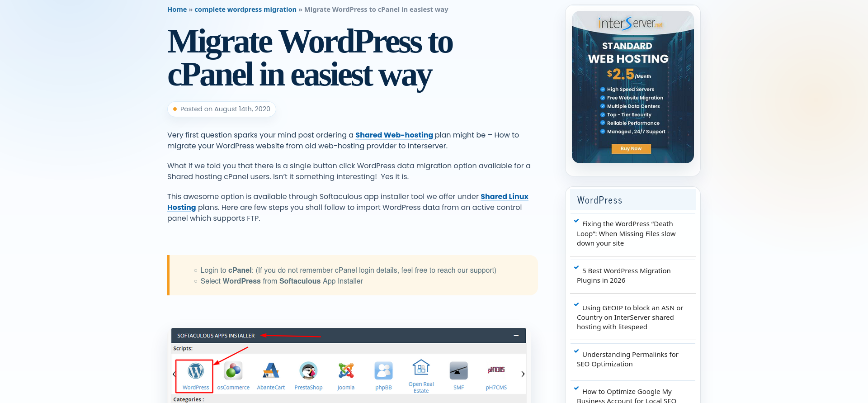Screen dimensions: 868x403
Task: Click the Login to cPanel step text
Action: point(348,270)
